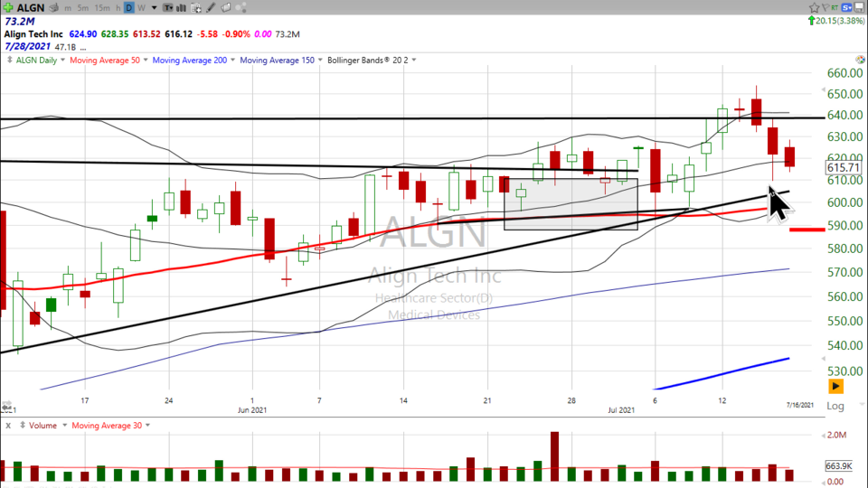Open the drawing tools pencil icon
Image resolution: width=868 pixels, height=488 pixels.
[211, 8]
